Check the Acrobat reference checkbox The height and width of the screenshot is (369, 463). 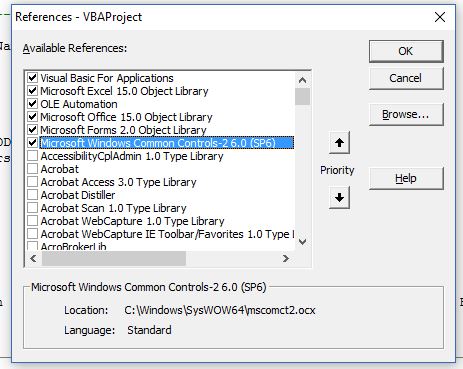[32, 169]
